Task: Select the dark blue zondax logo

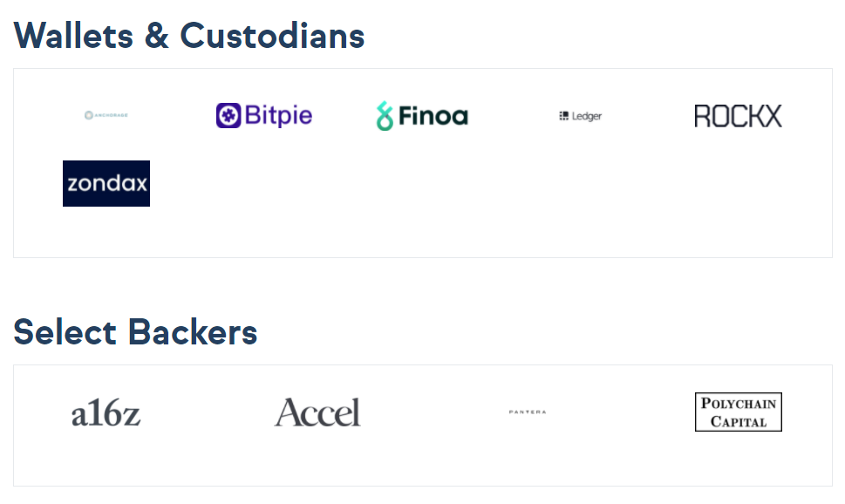Action: [x=106, y=183]
